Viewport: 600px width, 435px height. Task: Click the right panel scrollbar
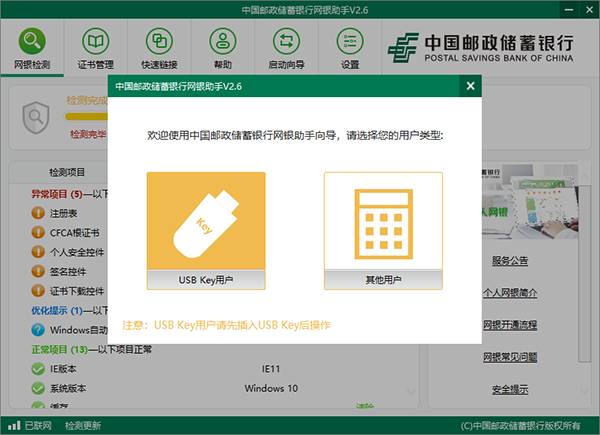pos(584,274)
